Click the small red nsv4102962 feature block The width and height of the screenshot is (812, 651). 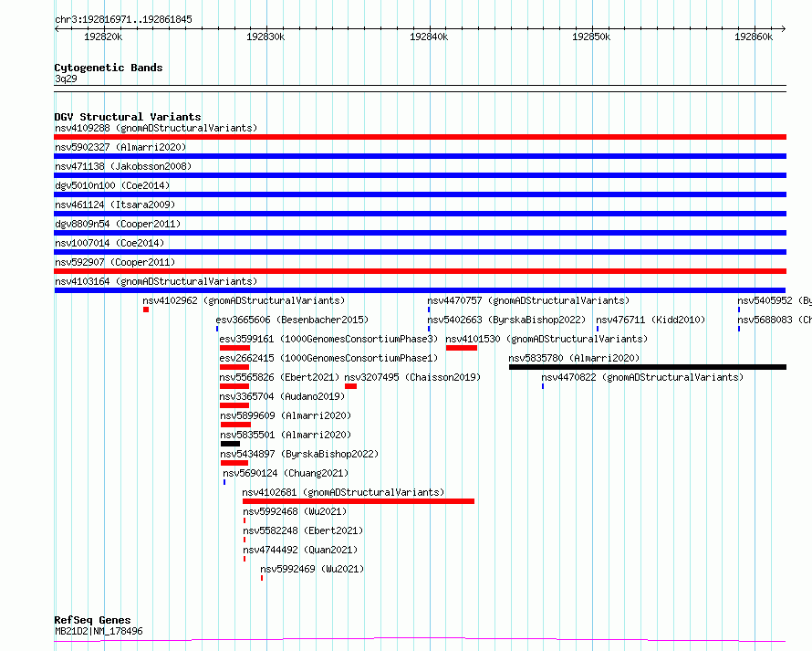pos(146,310)
